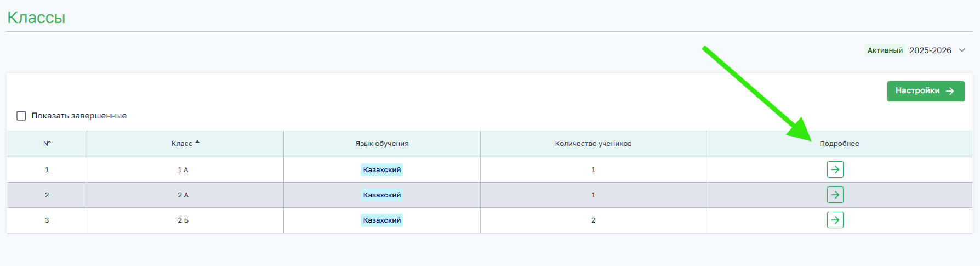The width and height of the screenshot is (980, 266).
Task: Click Казахский tag in 2 Б row
Action: (381, 220)
